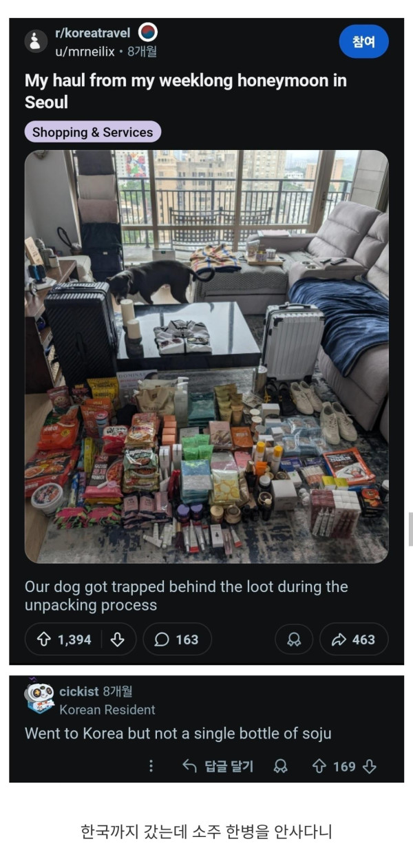Open cickist's profile avatar
This screenshot has height=868, width=413.
click(x=39, y=697)
